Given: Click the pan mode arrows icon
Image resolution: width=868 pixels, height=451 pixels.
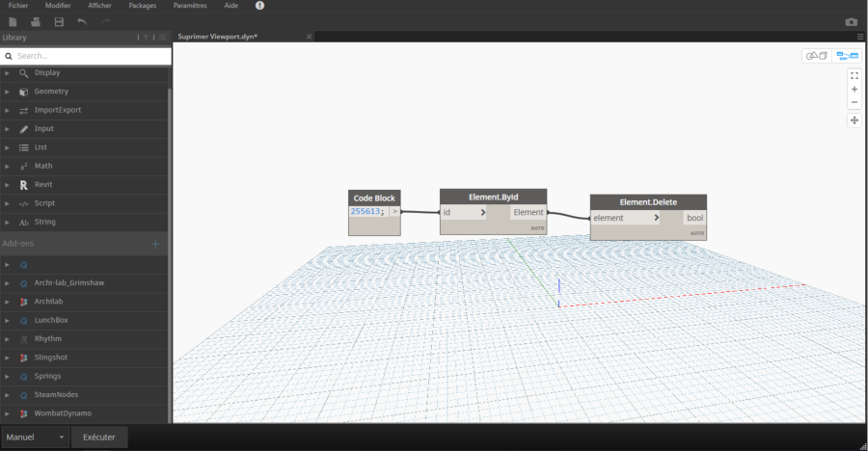Looking at the screenshot, I should [x=854, y=120].
